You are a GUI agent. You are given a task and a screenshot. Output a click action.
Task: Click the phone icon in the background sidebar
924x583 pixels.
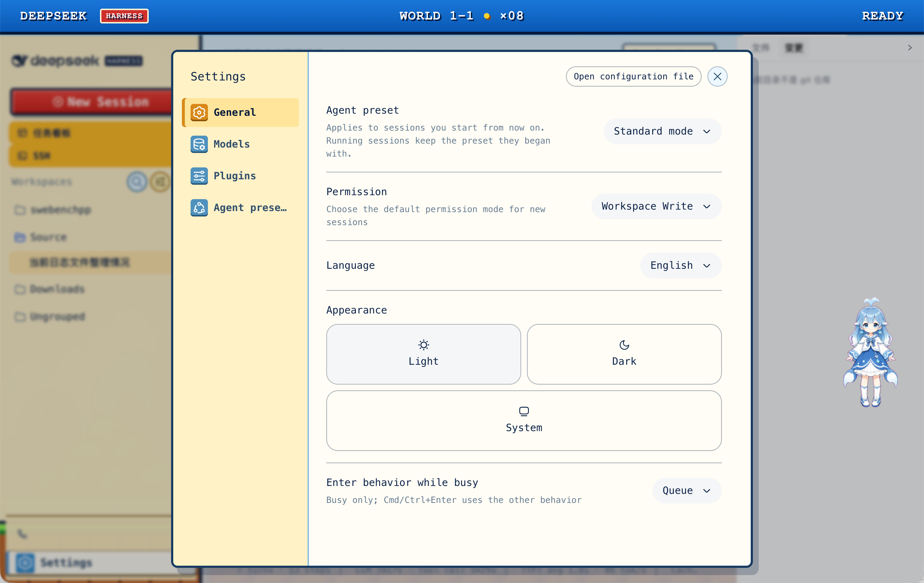coord(22,534)
